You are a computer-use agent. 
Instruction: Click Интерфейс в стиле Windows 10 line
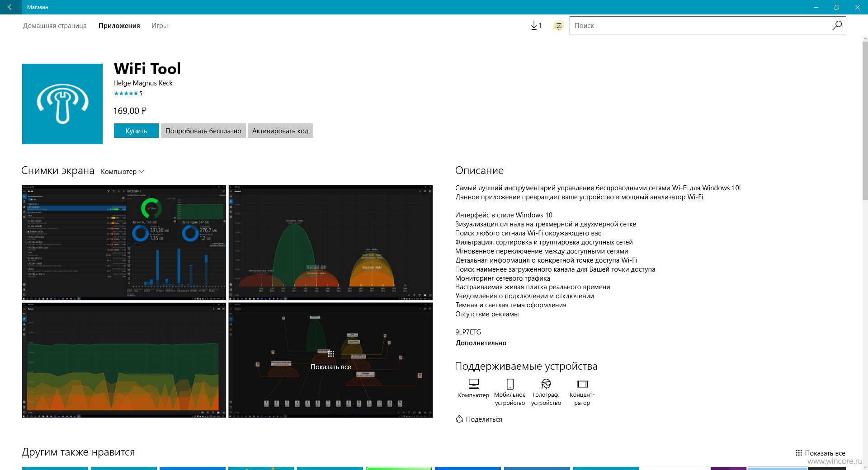(504, 215)
